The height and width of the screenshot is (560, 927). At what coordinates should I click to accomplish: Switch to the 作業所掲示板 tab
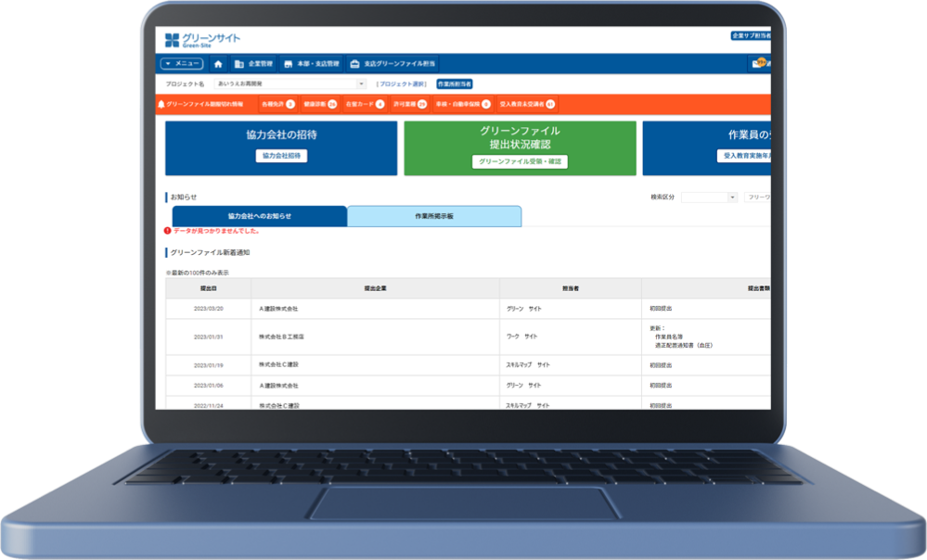point(433,216)
